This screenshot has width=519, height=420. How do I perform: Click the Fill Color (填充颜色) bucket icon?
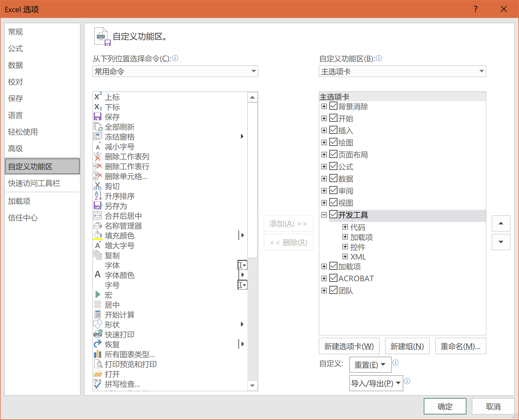tap(97, 235)
